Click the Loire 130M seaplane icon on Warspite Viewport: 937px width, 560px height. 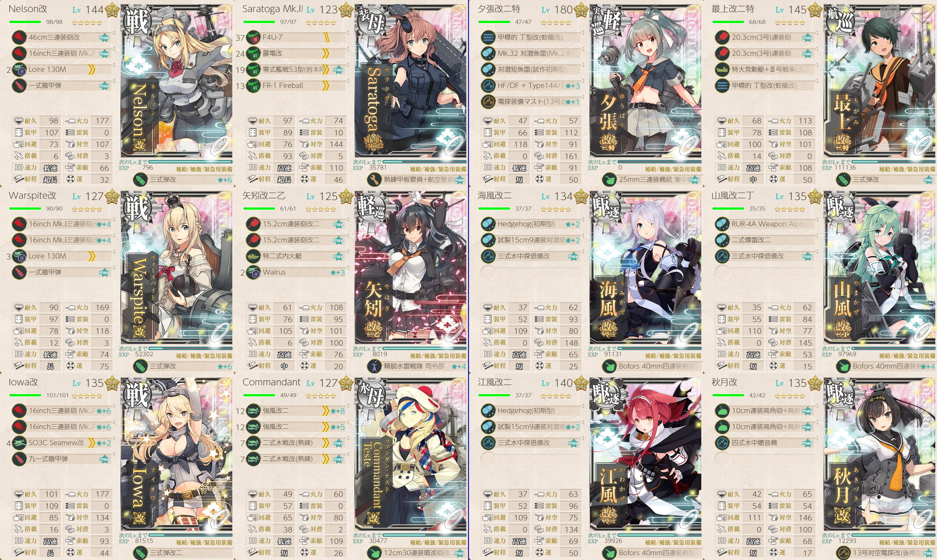click(x=19, y=256)
